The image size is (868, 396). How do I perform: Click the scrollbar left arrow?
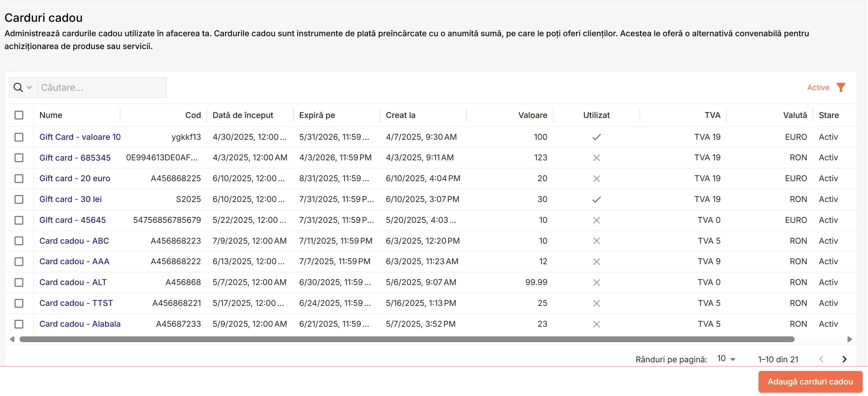[12, 340]
